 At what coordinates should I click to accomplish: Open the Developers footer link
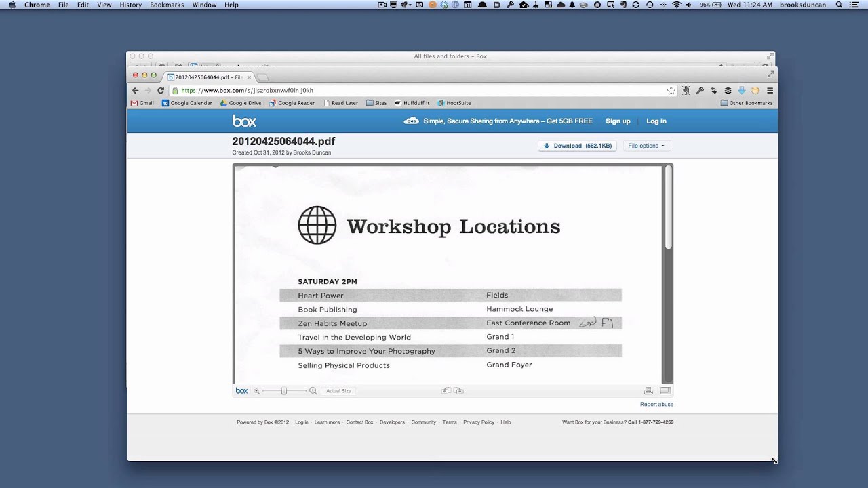click(x=392, y=422)
